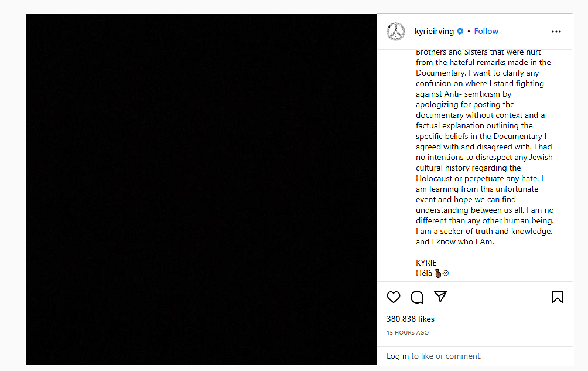Save the post with the bookmark icon
Image resolution: width=588 pixels, height=371 pixels.
pyautogui.click(x=557, y=297)
